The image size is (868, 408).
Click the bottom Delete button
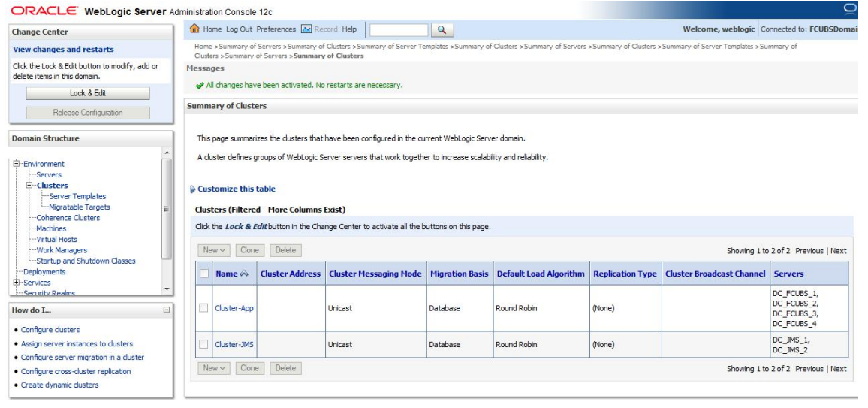point(285,368)
